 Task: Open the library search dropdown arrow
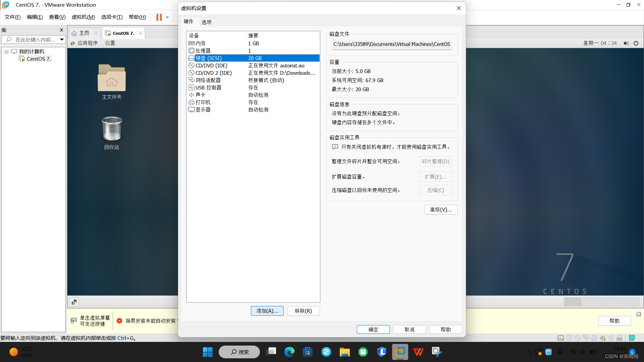pos(62,40)
